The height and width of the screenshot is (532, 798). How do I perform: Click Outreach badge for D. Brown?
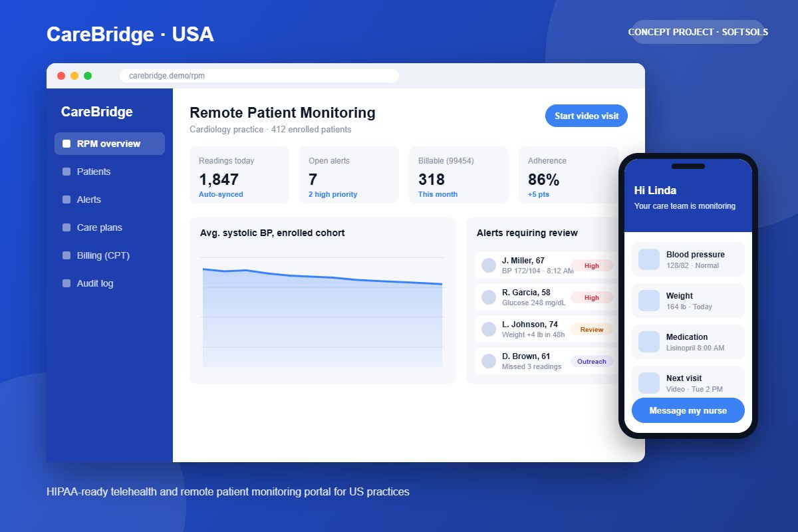point(592,361)
